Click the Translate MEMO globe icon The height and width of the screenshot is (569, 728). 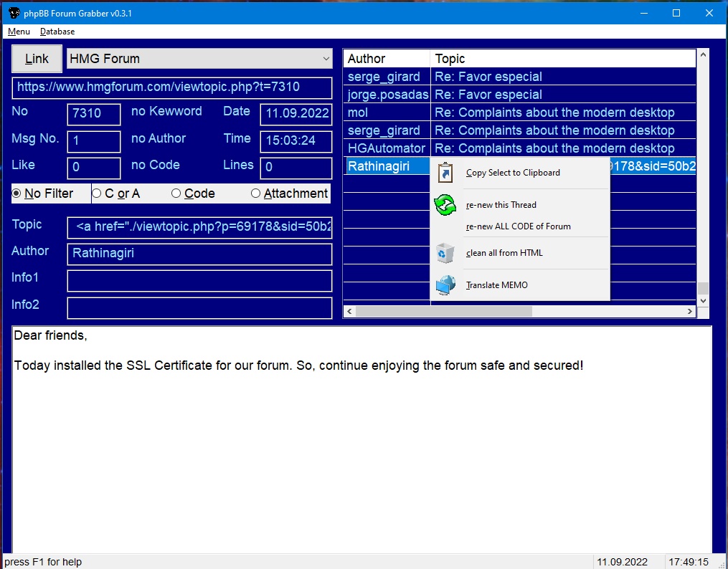[x=445, y=285]
